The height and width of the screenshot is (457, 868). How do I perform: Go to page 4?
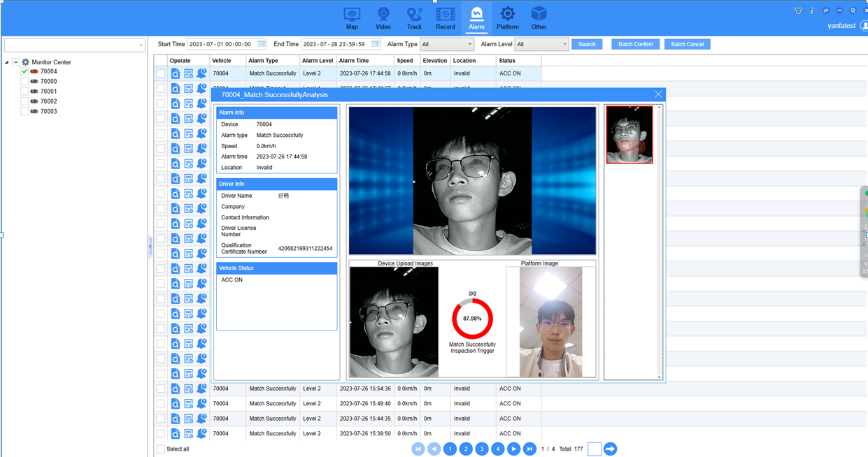point(497,449)
